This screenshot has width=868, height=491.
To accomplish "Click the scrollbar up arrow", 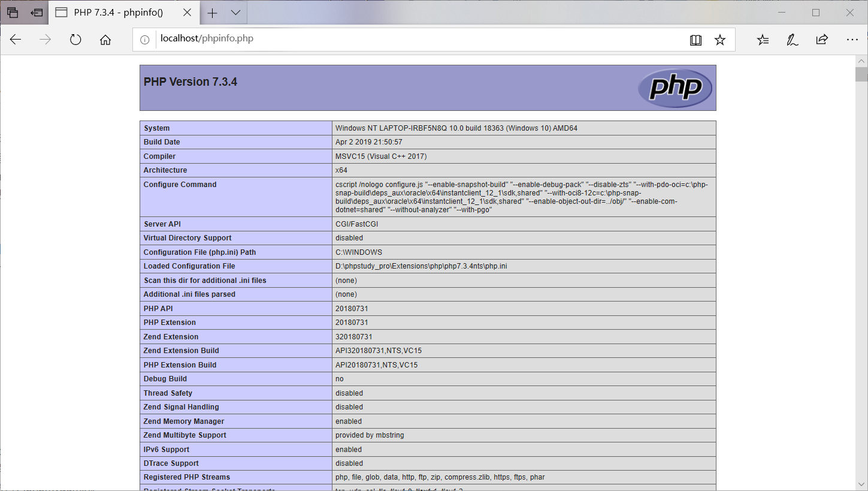I will click(x=861, y=61).
